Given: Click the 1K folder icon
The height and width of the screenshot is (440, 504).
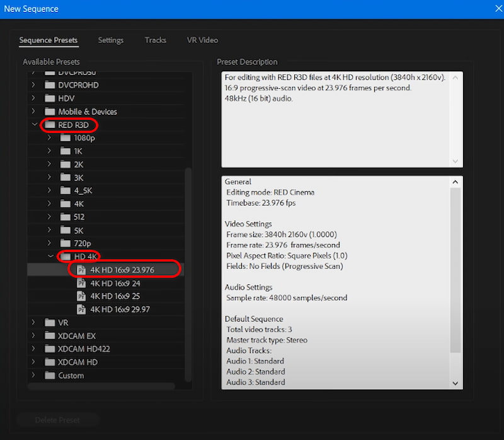Looking at the screenshot, I should point(66,151).
